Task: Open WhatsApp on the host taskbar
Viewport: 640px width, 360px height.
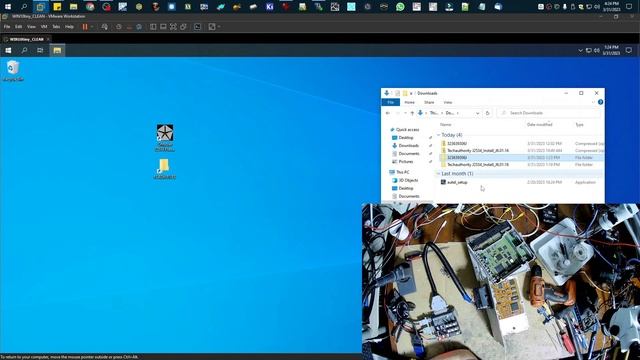Action: 400,7
